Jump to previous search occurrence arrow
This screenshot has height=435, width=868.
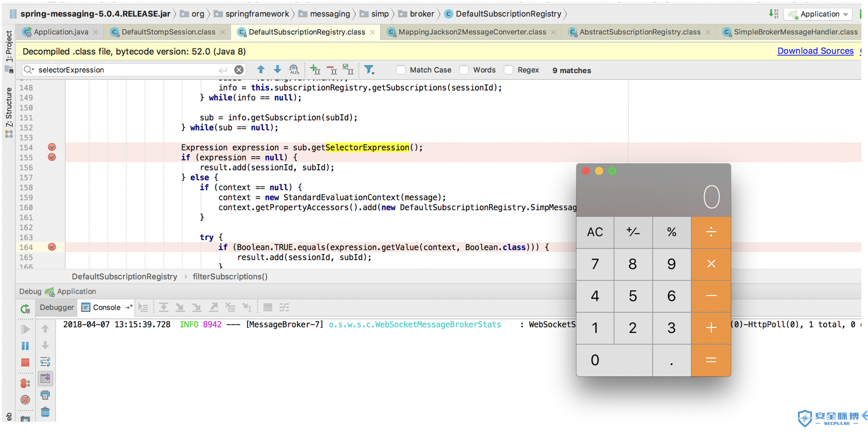click(261, 70)
